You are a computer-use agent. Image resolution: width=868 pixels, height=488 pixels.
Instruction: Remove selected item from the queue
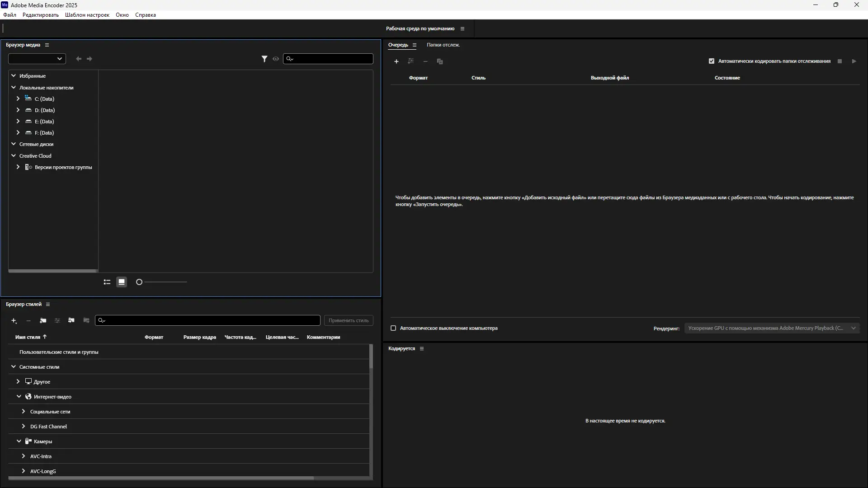425,61
